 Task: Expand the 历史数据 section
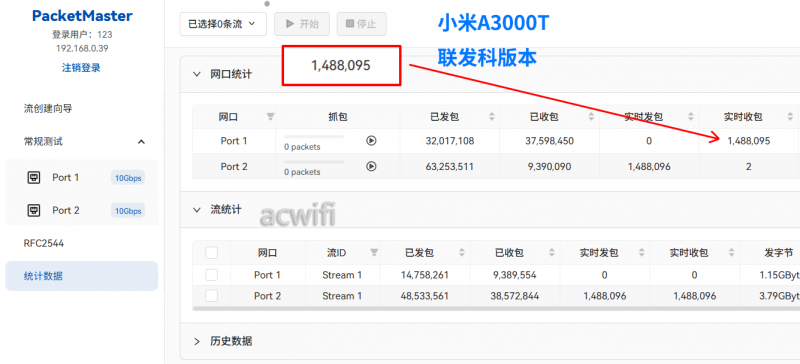197,341
